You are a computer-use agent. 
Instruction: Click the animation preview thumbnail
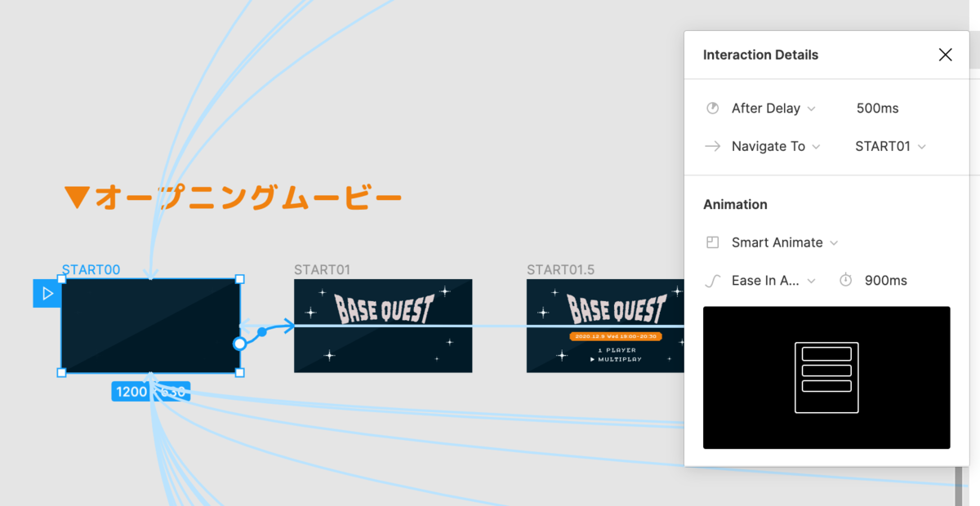click(x=826, y=377)
